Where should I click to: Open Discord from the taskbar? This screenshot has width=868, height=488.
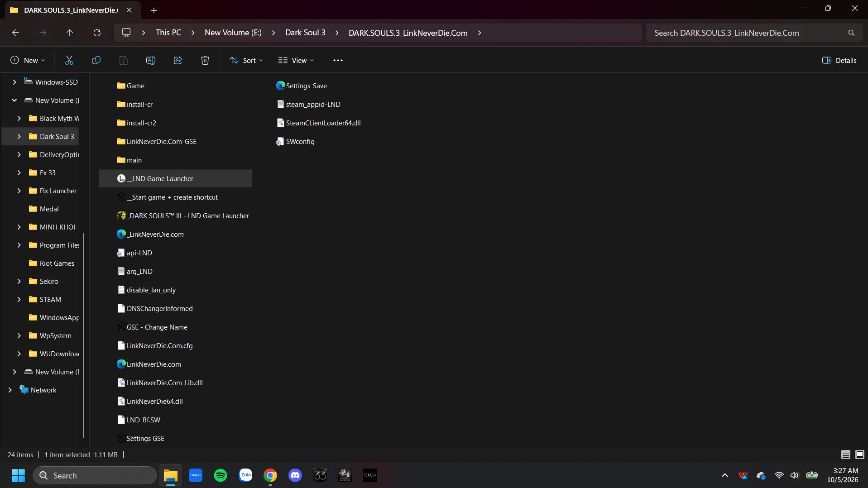pos(295,475)
